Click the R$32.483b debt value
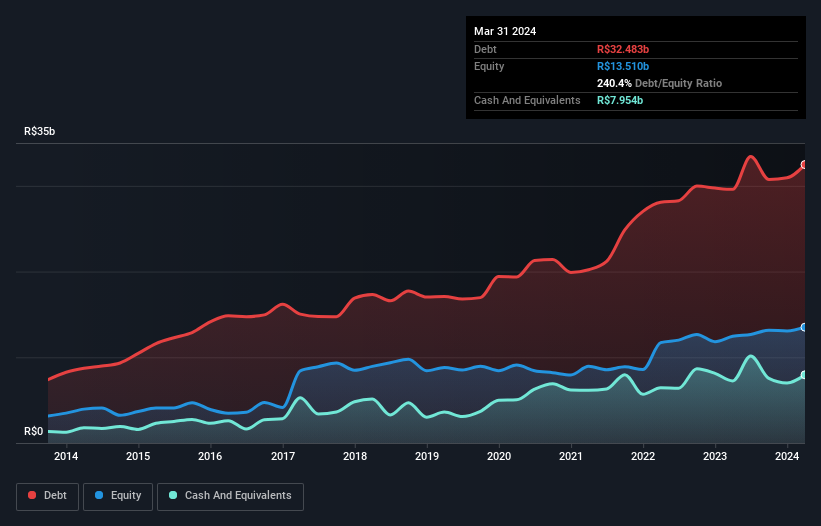The width and height of the screenshot is (821, 526). pos(623,49)
